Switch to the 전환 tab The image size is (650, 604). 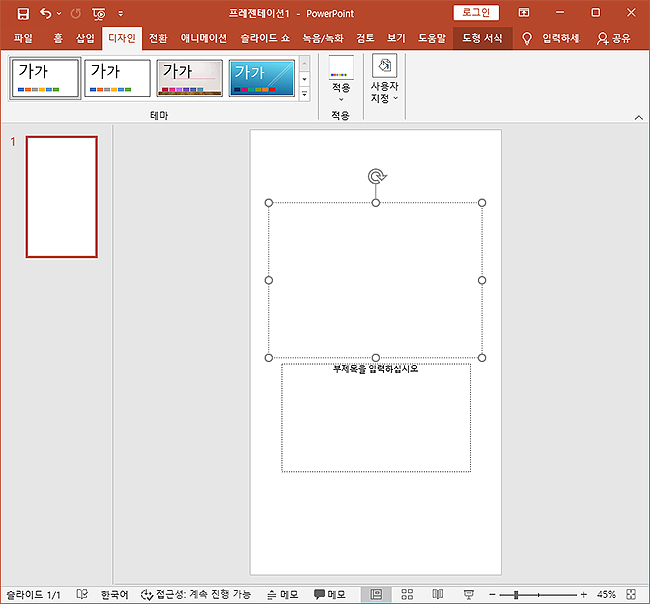tap(158, 39)
